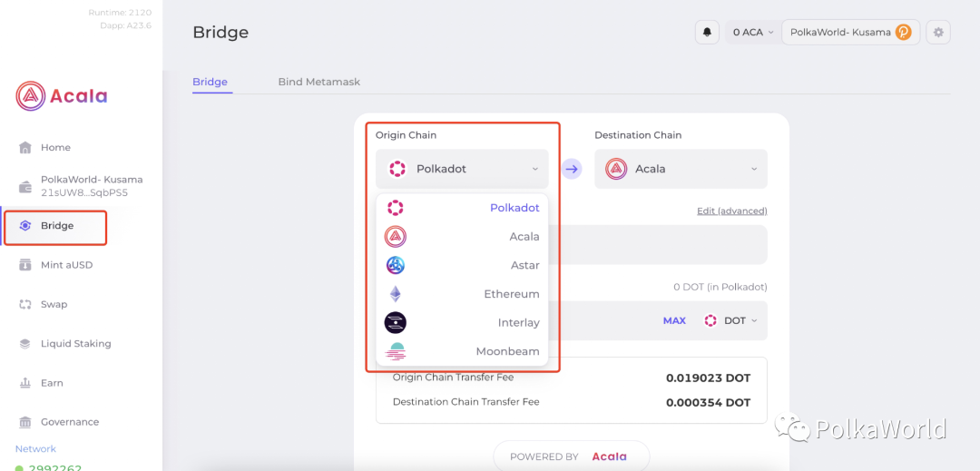Go to Governance in the sidebar
The width and height of the screenshot is (980, 471).
pyautogui.click(x=69, y=422)
